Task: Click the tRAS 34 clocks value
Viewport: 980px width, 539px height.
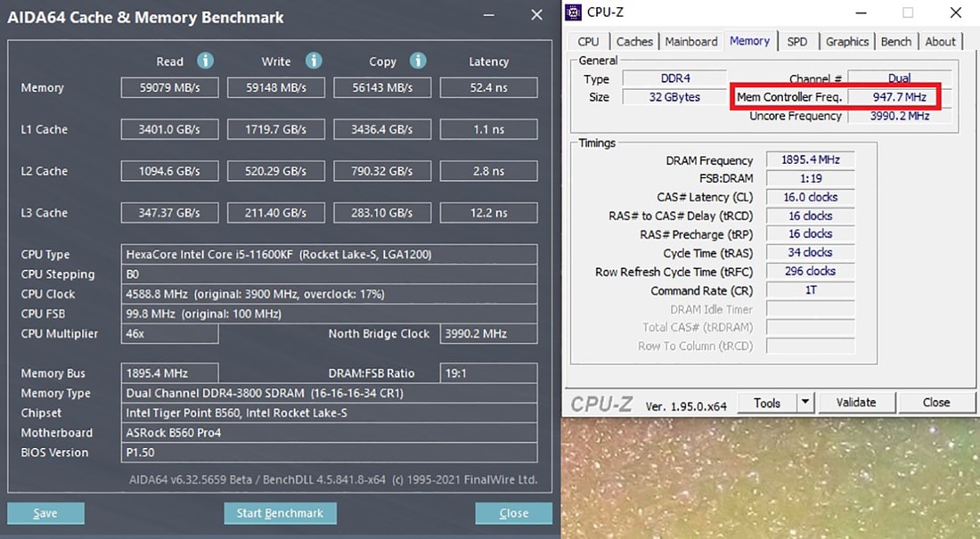Action: [810, 253]
